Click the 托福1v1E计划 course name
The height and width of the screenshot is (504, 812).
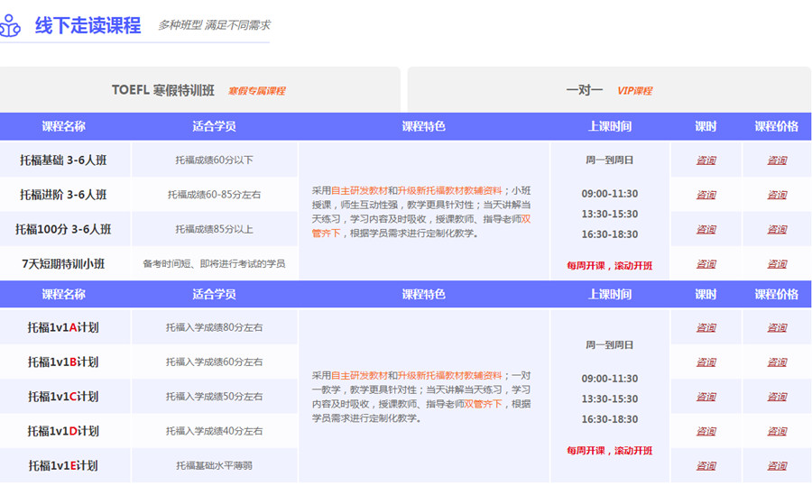(x=63, y=466)
